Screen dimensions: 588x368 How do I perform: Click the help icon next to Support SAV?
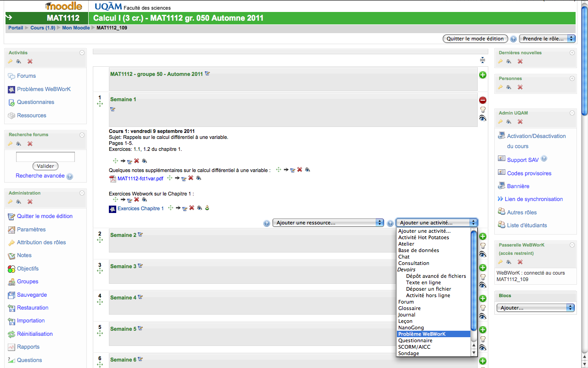tap(544, 159)
